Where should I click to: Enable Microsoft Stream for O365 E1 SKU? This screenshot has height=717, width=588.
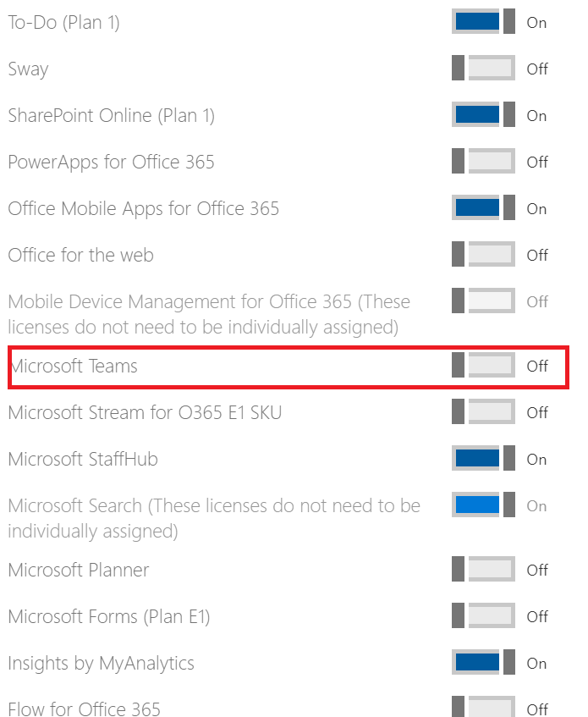tap(483, 412)
